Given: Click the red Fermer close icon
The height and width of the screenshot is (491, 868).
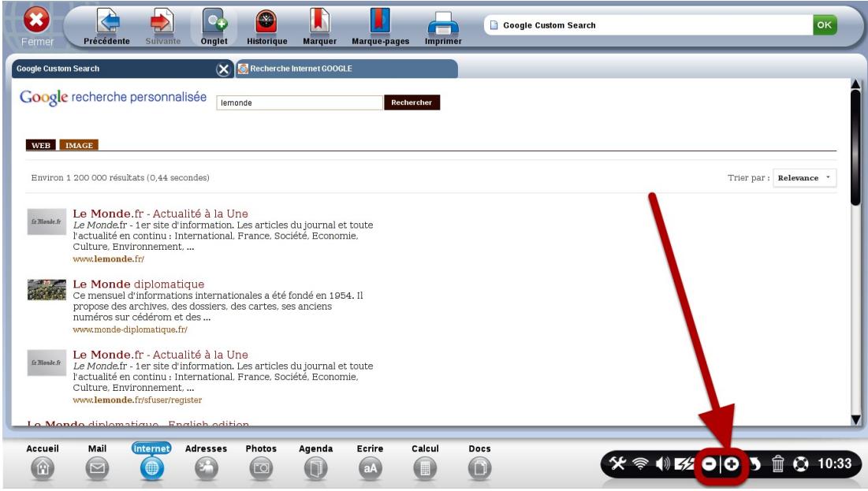Looking at the screenshot, I should coord(36,20).
